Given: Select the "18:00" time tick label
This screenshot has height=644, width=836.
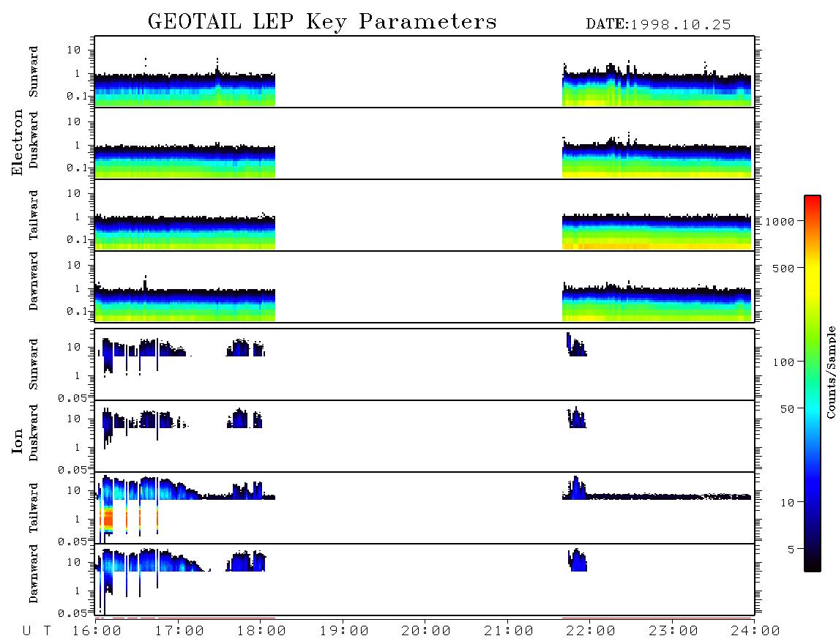Looking at the screenshot, I should click(x=262, y=631).
